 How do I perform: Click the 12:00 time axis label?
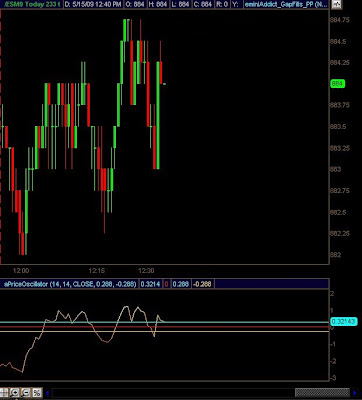coord(21,271)
